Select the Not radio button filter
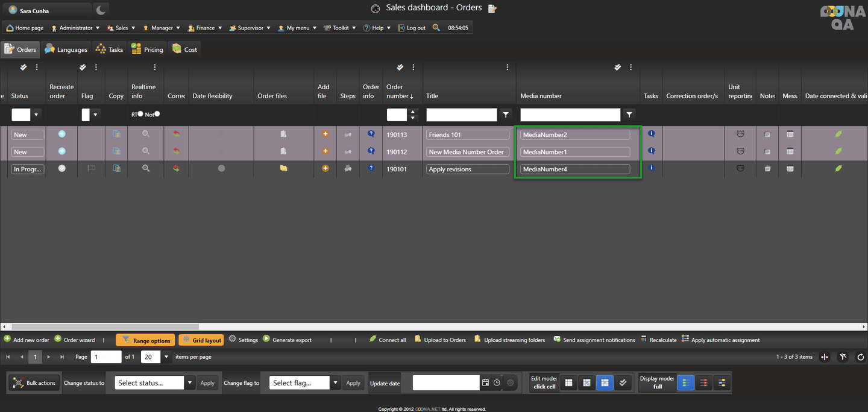868x412 pixels. coord(157,114)
